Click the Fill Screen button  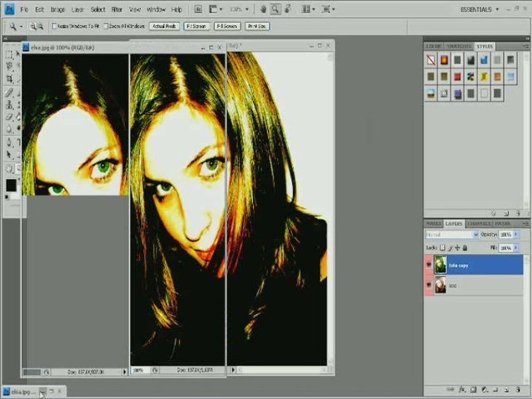click(x=227, y=26)
